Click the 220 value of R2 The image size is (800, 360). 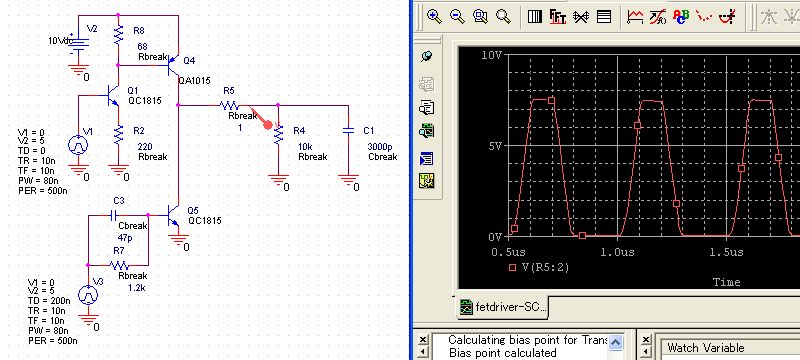click(x=145, y=146)
